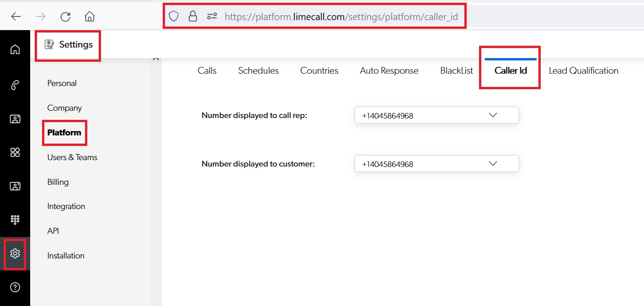644x306 pixels.
Task: Click the shield tracking protection icon
Action: [174, 17]
